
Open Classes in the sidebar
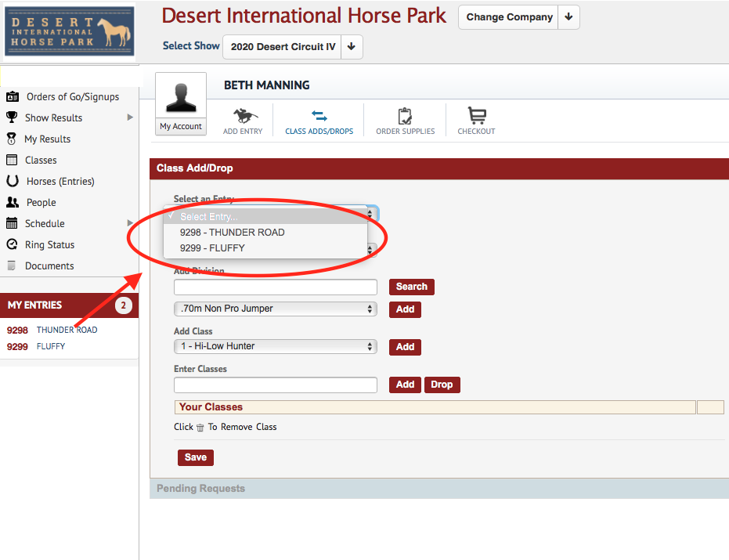pyautogui.click(x=41, y=160)
